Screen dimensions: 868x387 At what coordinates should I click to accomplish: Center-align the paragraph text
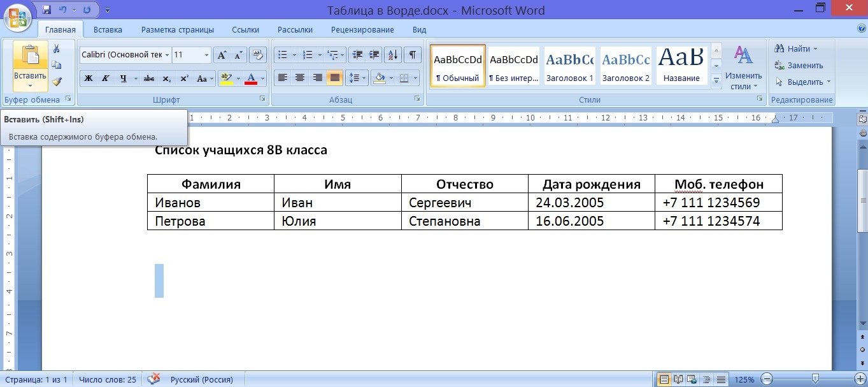[x=299, y=78]
